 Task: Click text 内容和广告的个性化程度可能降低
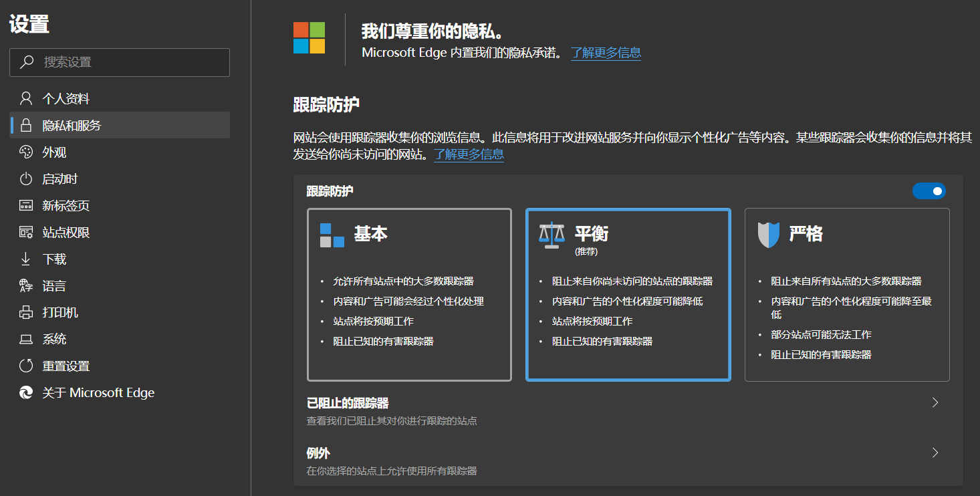[x=627, y=301]
